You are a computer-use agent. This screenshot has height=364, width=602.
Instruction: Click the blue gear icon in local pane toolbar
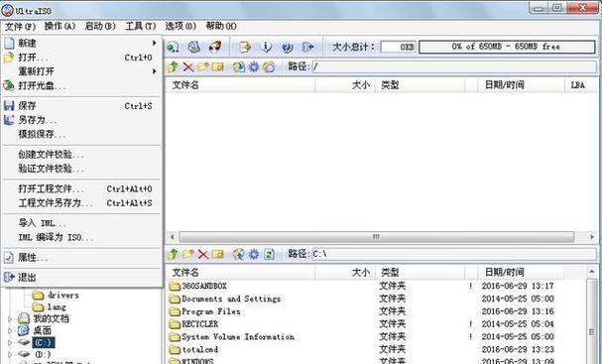pos(254,254)
